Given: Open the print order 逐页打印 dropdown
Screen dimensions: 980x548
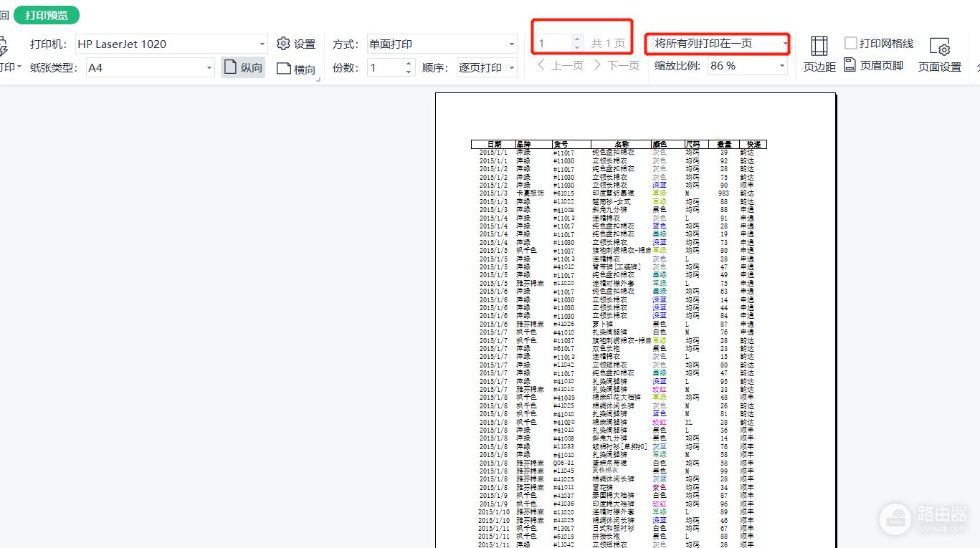Looking at the screenshot, I should 487,68.
